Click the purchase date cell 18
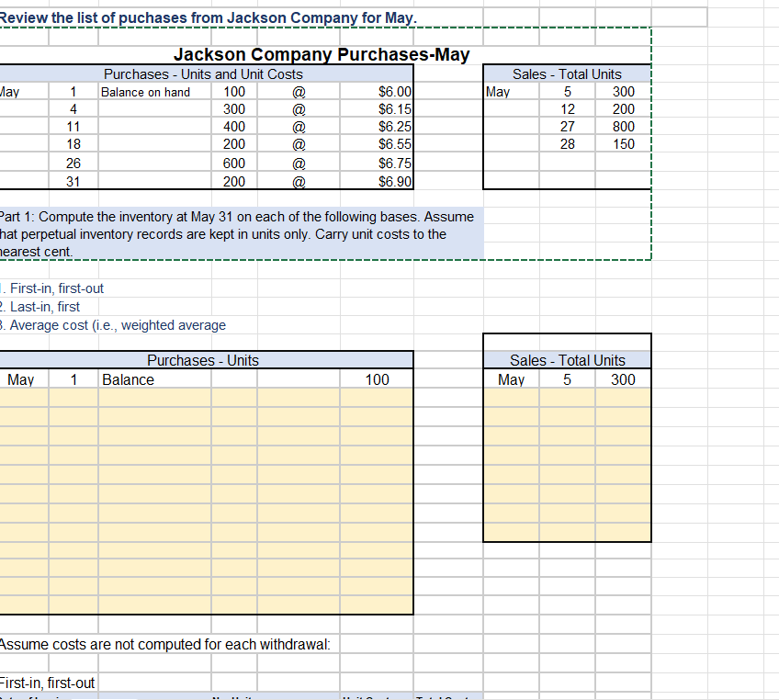This screenshot has width=779, height=700. coord(73,144)
